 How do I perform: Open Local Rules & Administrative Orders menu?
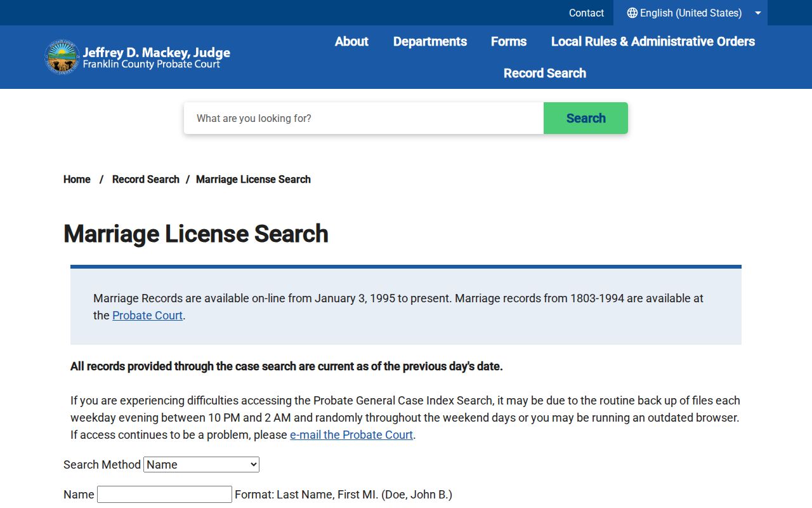coord(653,41)
